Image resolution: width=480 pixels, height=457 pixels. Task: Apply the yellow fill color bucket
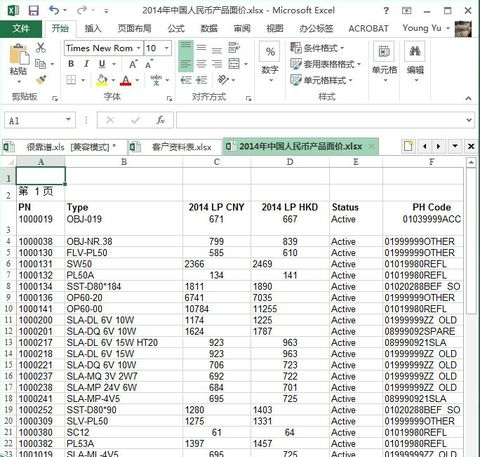click(x=102, y=80)
